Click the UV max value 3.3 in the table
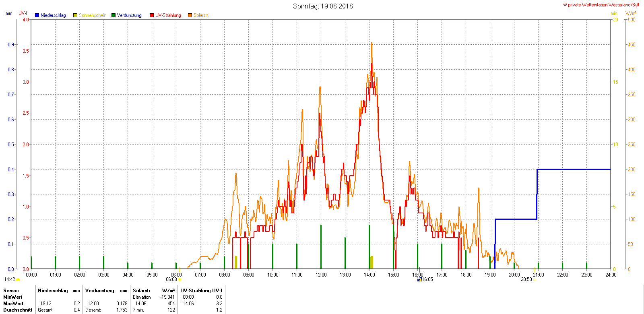This screenshot has width=644, height=314. [219, 304]
